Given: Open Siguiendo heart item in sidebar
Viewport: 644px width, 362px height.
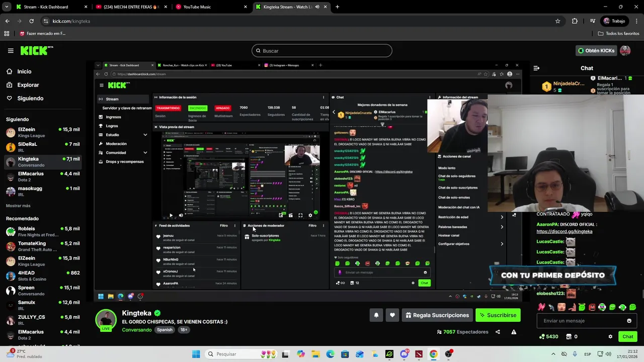Looking at the screenshot, I should coord(30,99).
